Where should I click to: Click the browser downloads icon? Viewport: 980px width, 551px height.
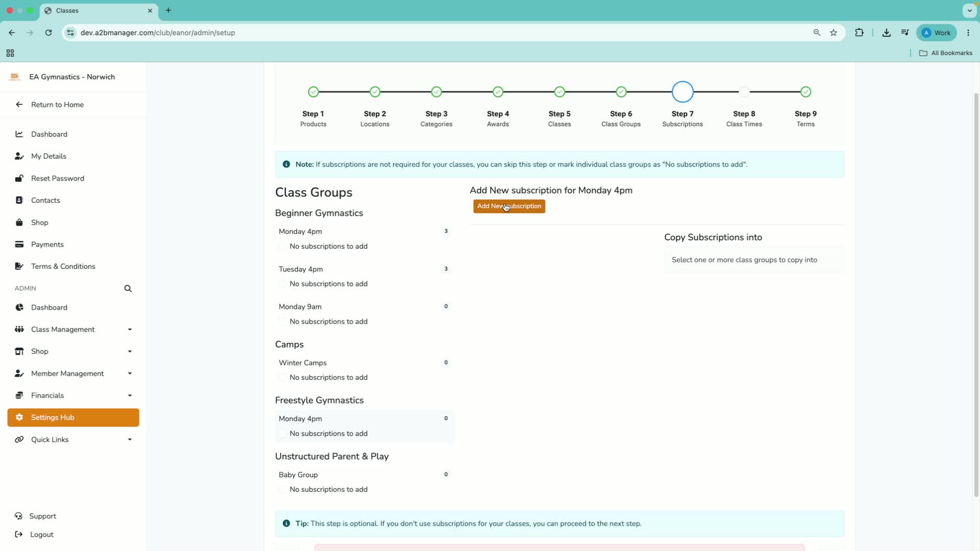point(886,33)
